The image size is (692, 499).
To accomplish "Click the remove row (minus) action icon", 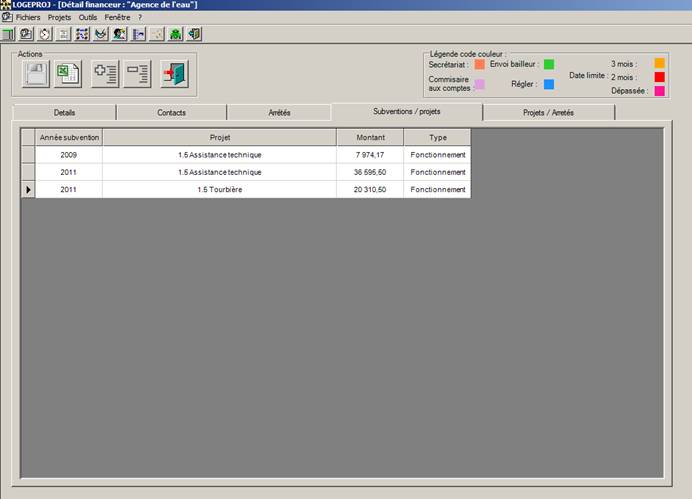I will pyautogui.click(x=137, y=74).
